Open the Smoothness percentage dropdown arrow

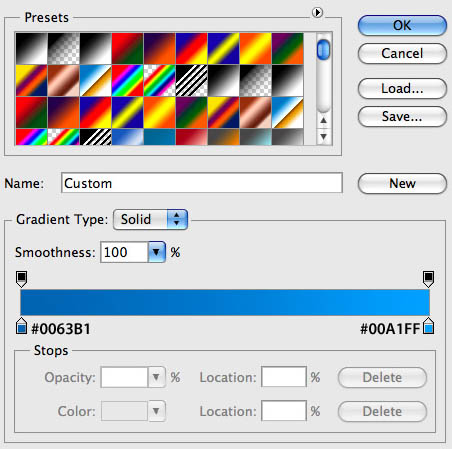[156, 252]
